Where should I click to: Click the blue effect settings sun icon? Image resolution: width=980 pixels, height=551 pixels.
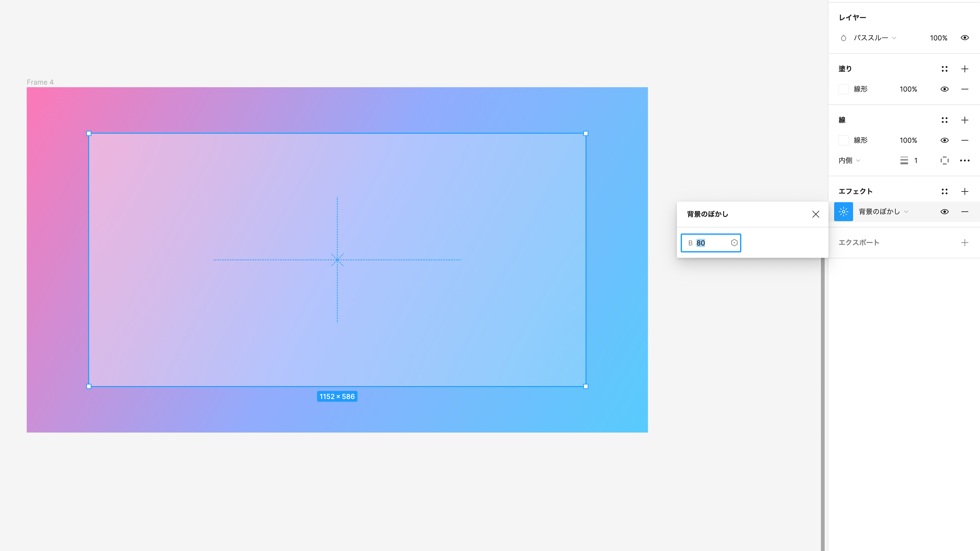click(x=843, y=212)
